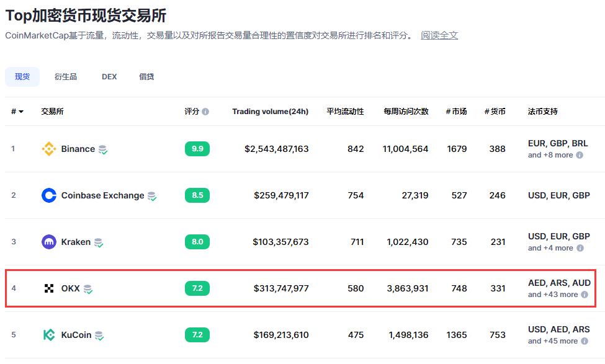Click Binance's proof-of-reserves badge icon
605x364 pixels.
pyautogui.click(x=102, y=149)
